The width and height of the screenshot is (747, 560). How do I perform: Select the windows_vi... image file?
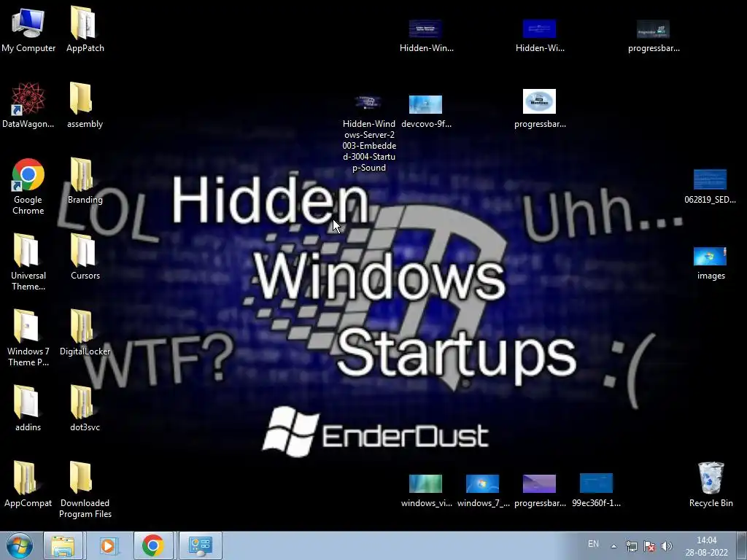click(x=426, y=491)
